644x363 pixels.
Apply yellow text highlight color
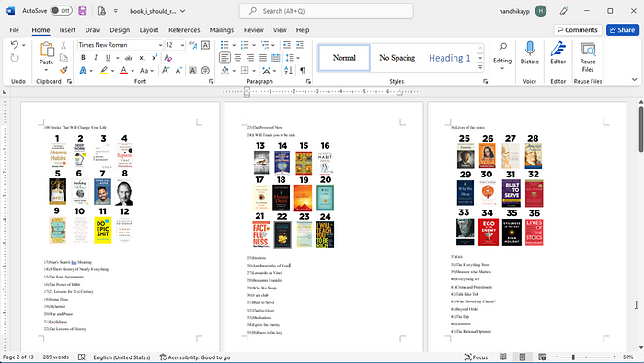tap(104, 71)
